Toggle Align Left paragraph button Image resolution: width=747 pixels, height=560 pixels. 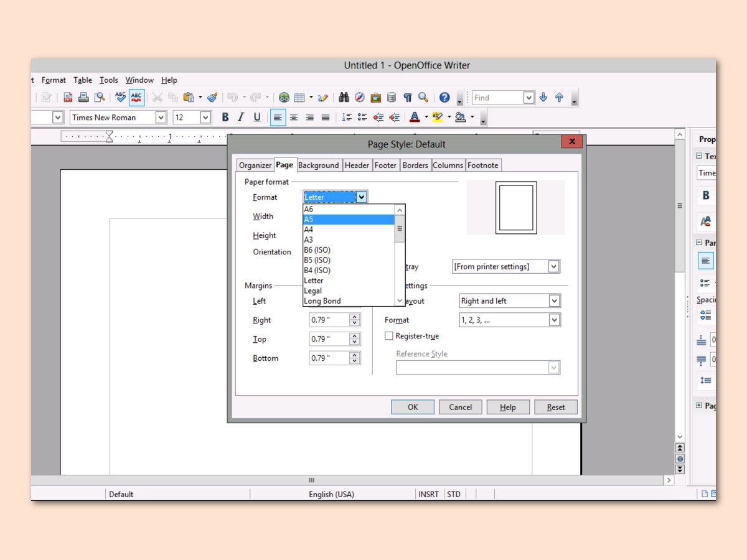click(278, 117)
